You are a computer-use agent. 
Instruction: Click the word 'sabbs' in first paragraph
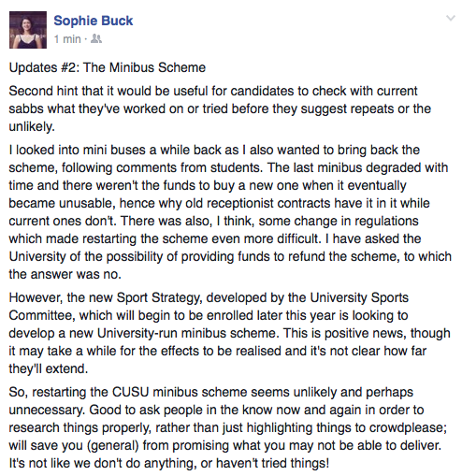click(x=26, y=108)
